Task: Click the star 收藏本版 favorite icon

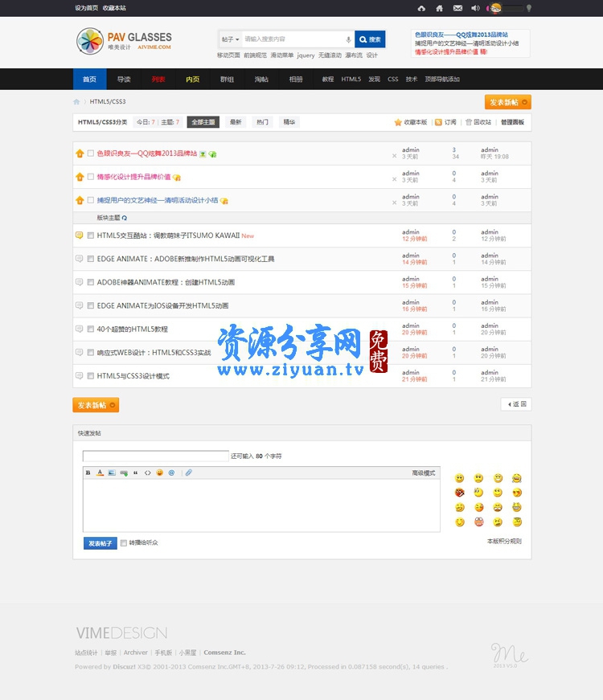Action: [398, 122]
